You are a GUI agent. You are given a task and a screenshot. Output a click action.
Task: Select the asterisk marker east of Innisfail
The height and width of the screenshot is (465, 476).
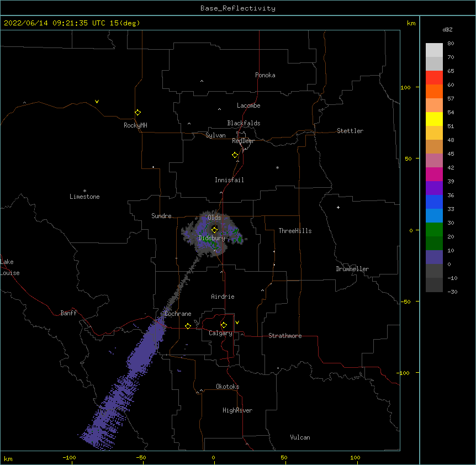pos(277,167)
